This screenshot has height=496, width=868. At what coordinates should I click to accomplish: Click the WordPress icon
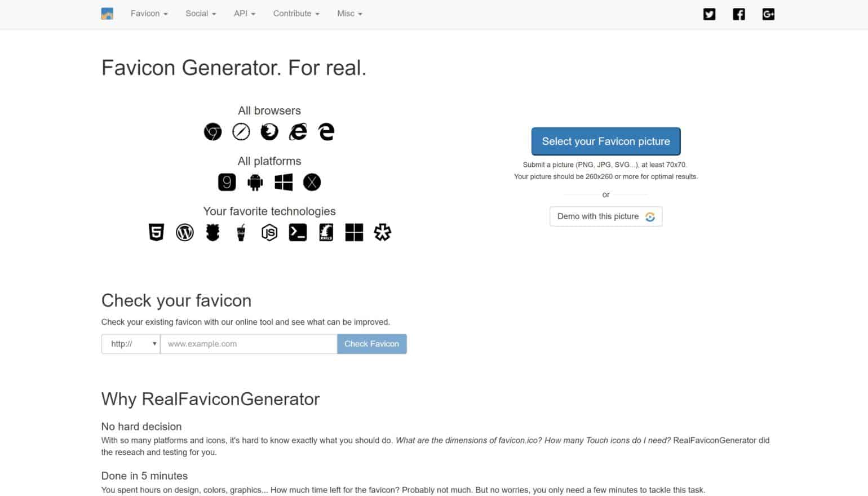[x=184, y=232]
